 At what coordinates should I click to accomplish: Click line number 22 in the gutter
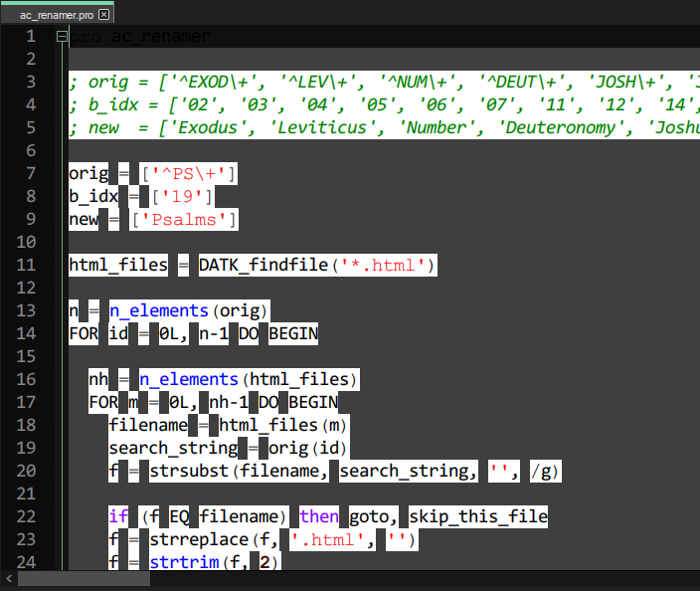click(x=26, y=516)
